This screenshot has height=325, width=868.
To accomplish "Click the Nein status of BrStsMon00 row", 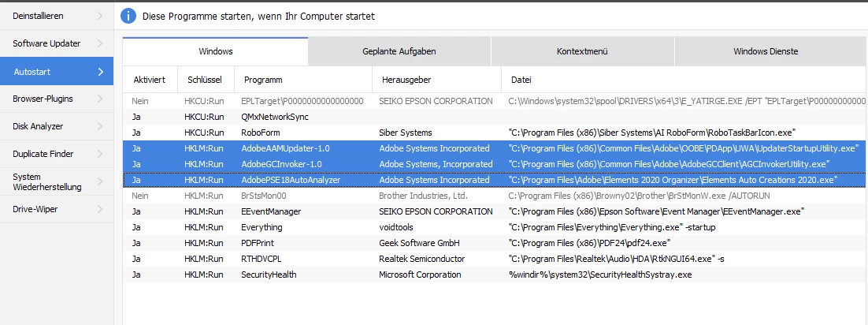I will (141, 196).
